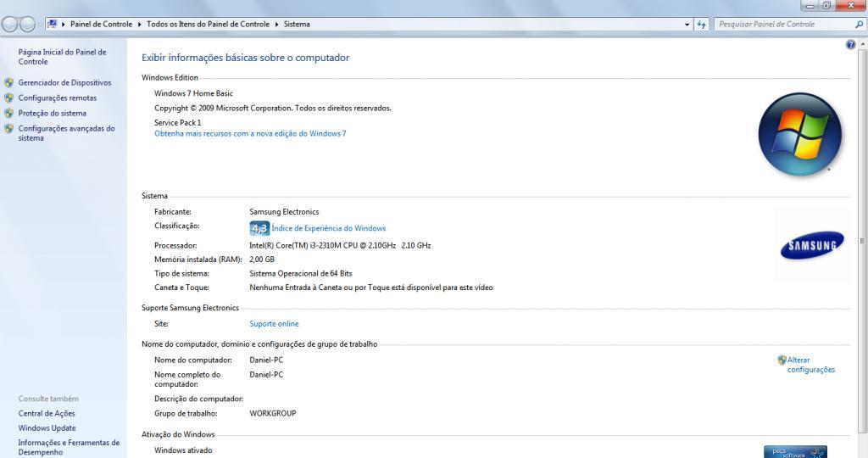
Task: Click the Control Panel icon in address bar
Action: [53, 24]
